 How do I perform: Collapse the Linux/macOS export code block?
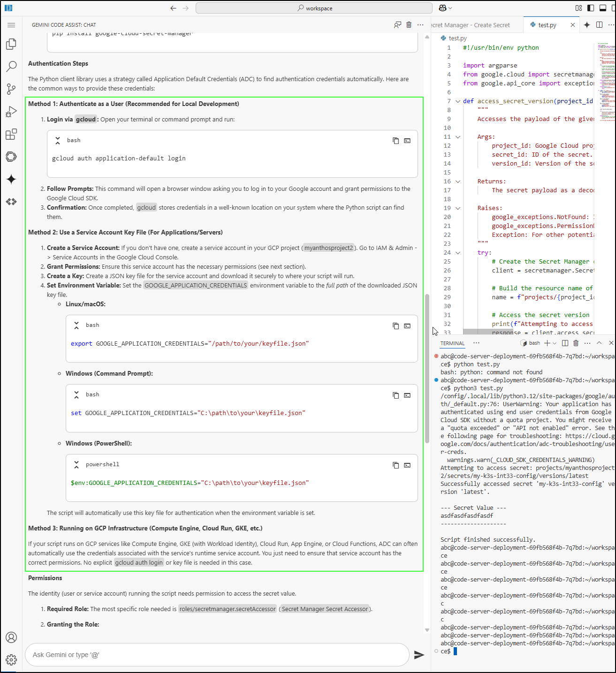76,325
